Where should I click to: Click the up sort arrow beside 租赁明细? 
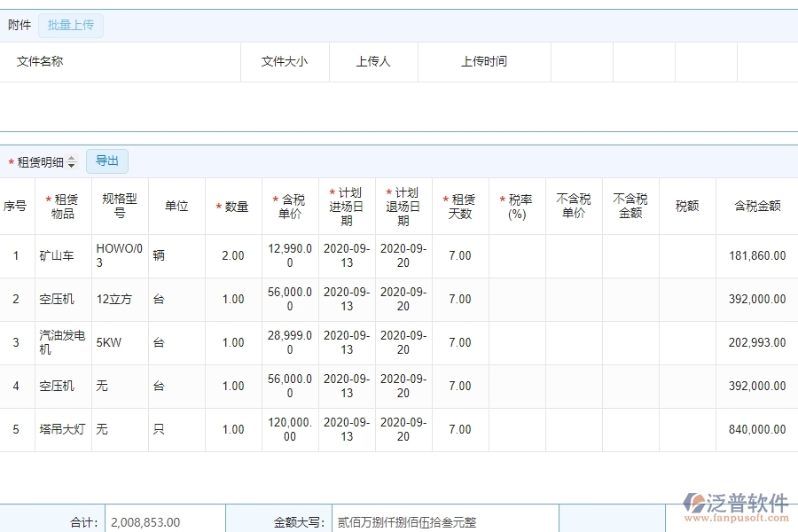(70, 157)
